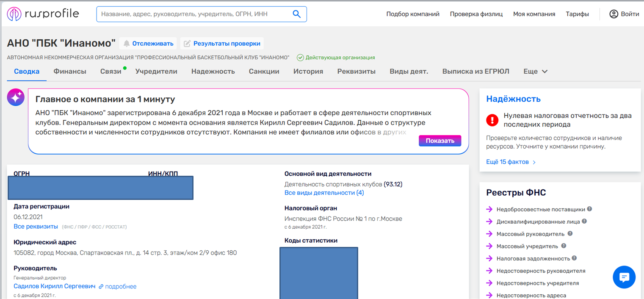Open the Надежность tab
This screenshot has width=644, height=299.
(x=213, y=72)
